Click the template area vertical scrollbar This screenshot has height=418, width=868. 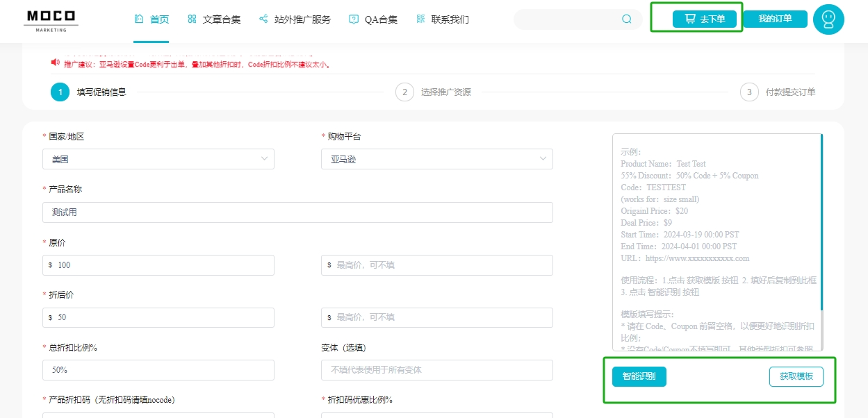point(821,222)
